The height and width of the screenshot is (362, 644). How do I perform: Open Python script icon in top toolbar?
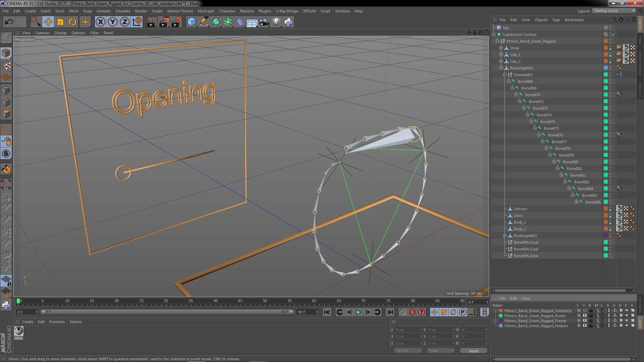[x=288, y=22]
